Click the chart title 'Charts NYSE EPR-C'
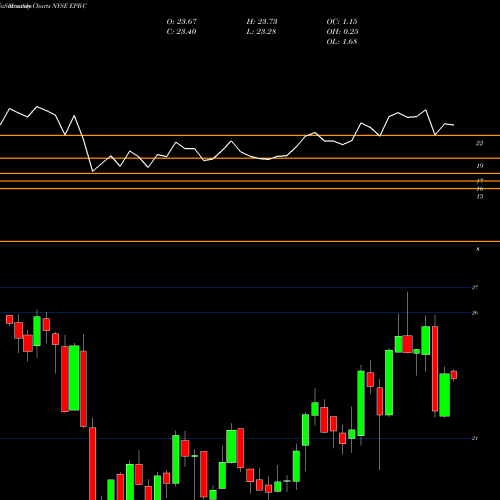This screenshot has height=500, width=500. [x=60, y=6]
